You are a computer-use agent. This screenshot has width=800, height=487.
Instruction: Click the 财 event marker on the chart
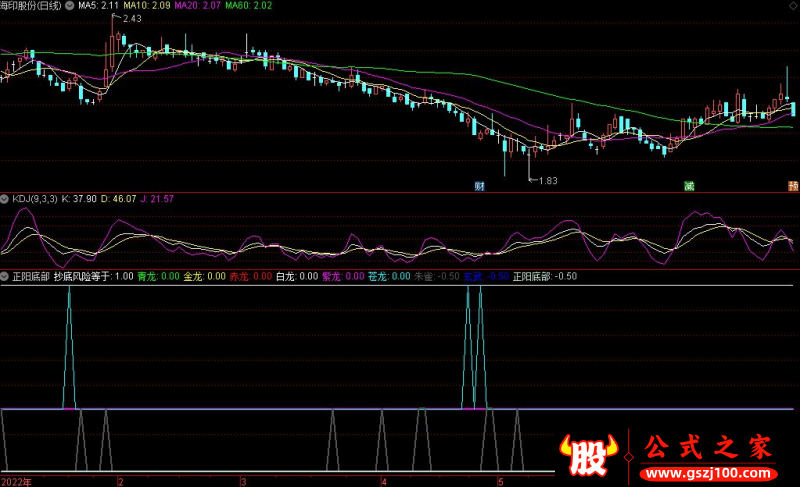tap(480, 186)
